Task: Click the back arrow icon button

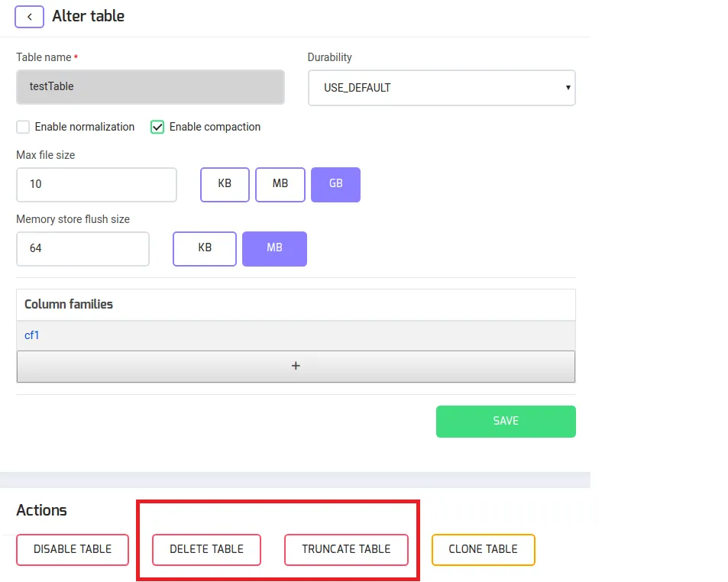Action: pyautogui.click(x=29, y=16)
